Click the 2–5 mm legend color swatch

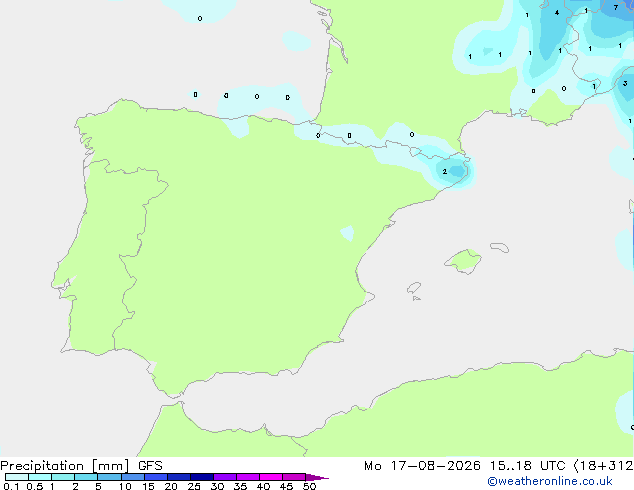pyautogui.click(x=86, y=477)
